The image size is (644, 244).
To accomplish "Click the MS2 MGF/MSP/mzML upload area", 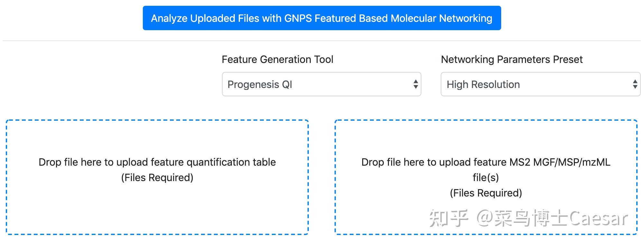I will tap(486, 177).
